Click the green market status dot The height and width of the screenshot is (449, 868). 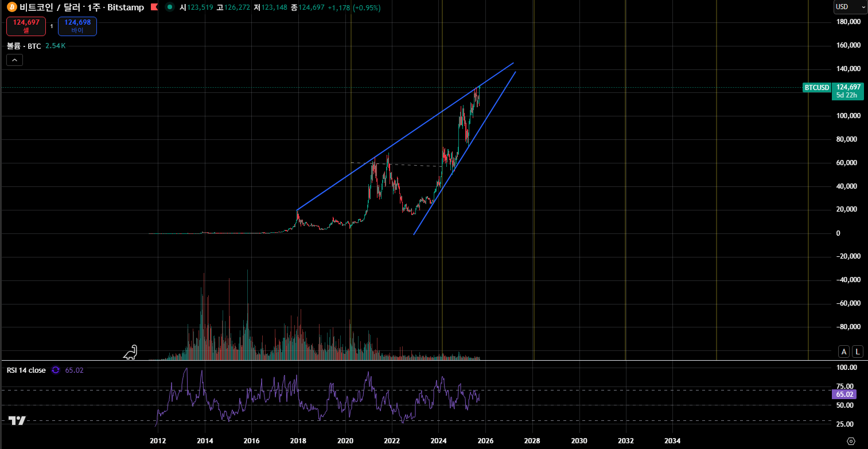[169, 7]
